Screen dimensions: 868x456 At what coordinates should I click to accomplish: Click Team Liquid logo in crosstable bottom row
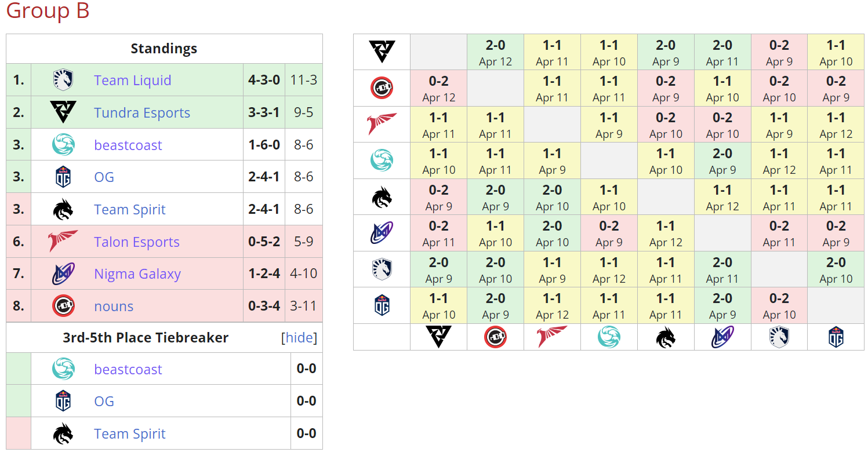(x=779, y=337)
